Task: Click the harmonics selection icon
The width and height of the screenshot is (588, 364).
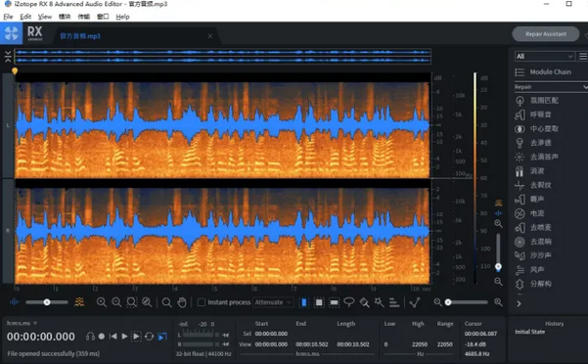Action: click(x=394, y=302)
